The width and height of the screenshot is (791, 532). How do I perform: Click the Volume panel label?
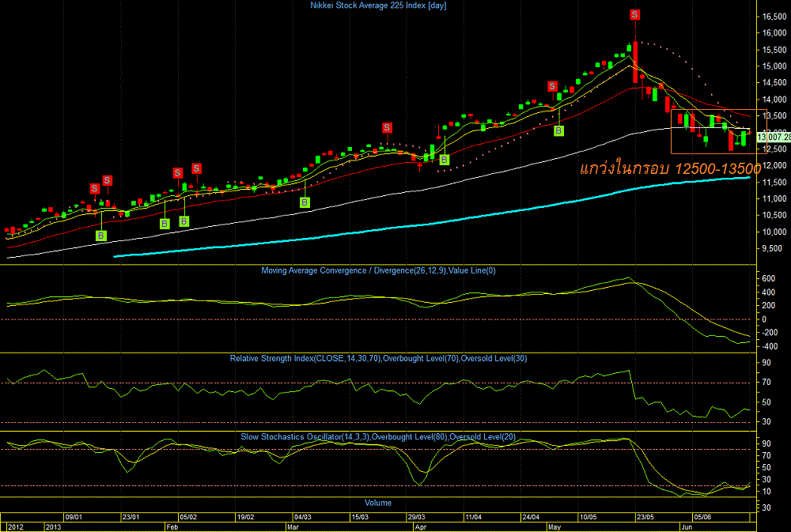(x=378, y=503)
